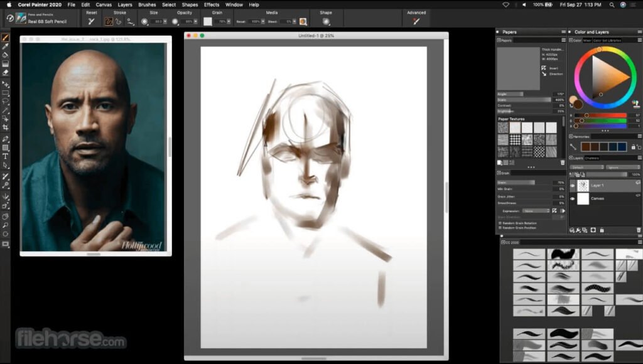
Task: Click the Invert paper icon
Action: pyautogui.click(x=544, y=68)
